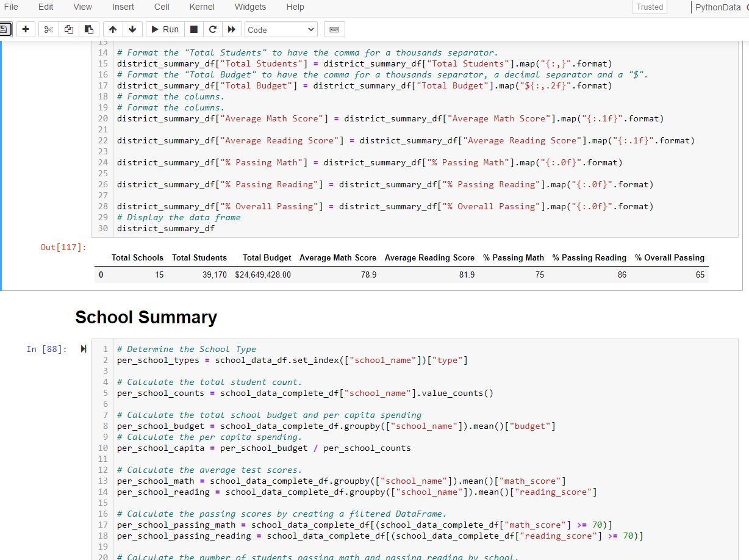Open the Kernel menu
This screenshot has height=560, width=749.
click(201, 7)
